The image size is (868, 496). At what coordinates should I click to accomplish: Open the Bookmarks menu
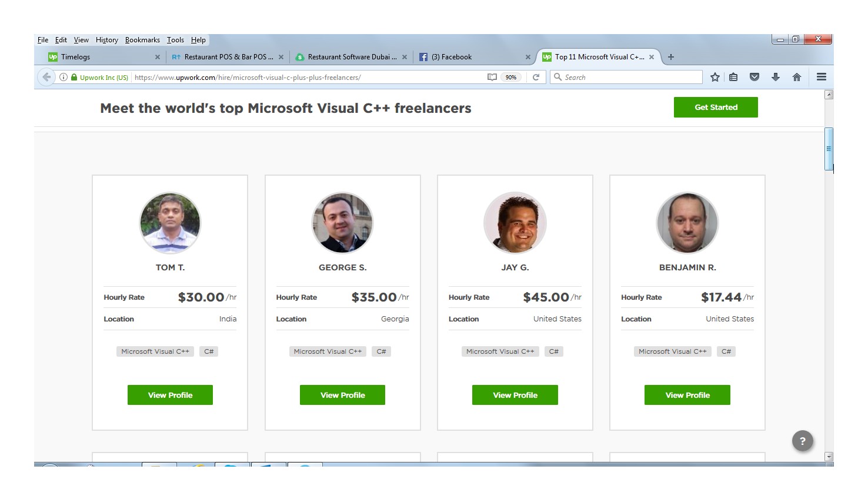[x=142, y=40]
